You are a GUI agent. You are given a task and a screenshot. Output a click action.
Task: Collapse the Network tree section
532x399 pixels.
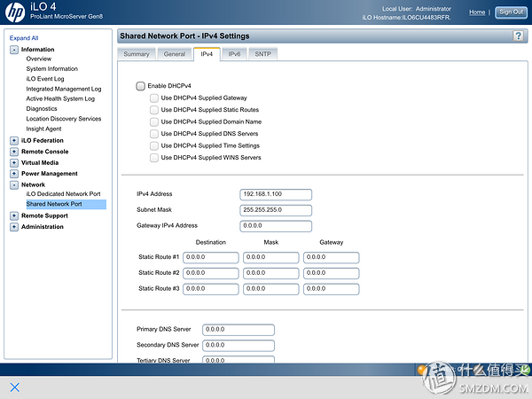pos(14,184)
